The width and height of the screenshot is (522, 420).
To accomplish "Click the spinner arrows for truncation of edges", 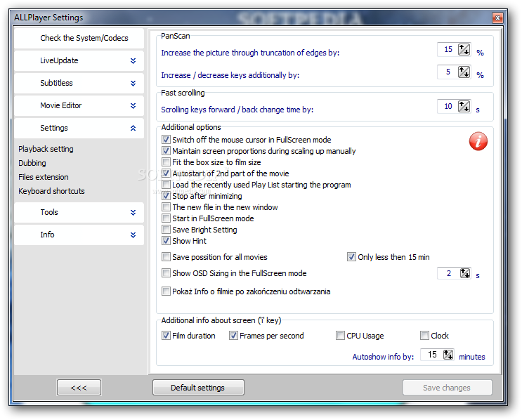I will [464, 50].
